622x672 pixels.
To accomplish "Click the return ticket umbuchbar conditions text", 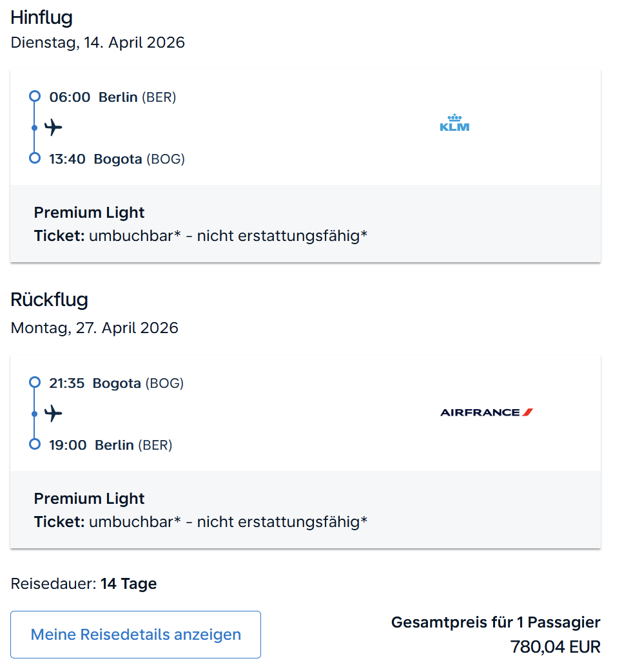I will tap(200, 521).
